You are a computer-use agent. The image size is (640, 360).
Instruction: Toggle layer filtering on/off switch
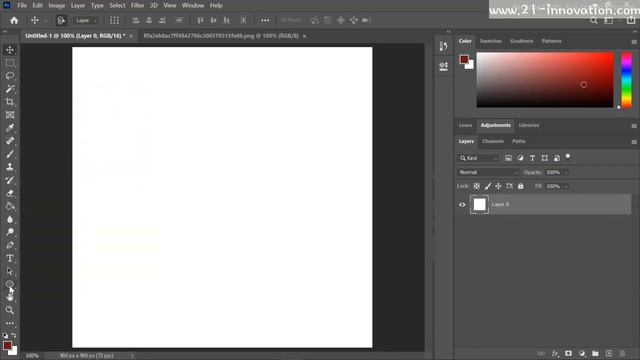568,157
